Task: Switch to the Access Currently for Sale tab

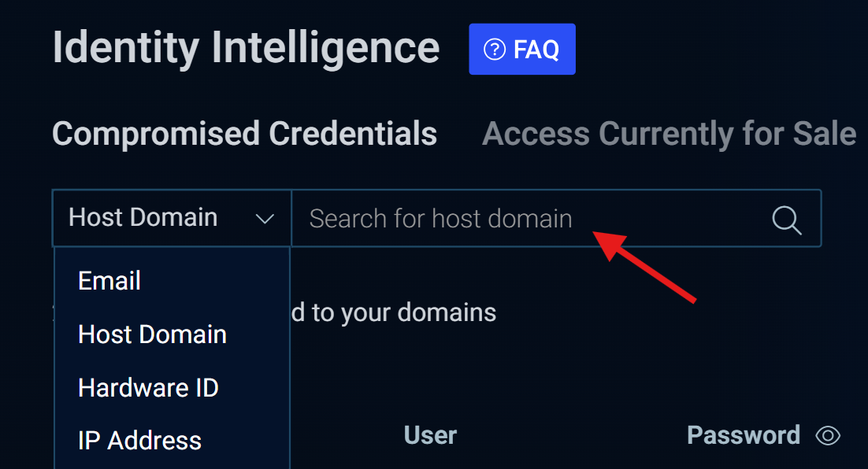Action: coord(669,134)
